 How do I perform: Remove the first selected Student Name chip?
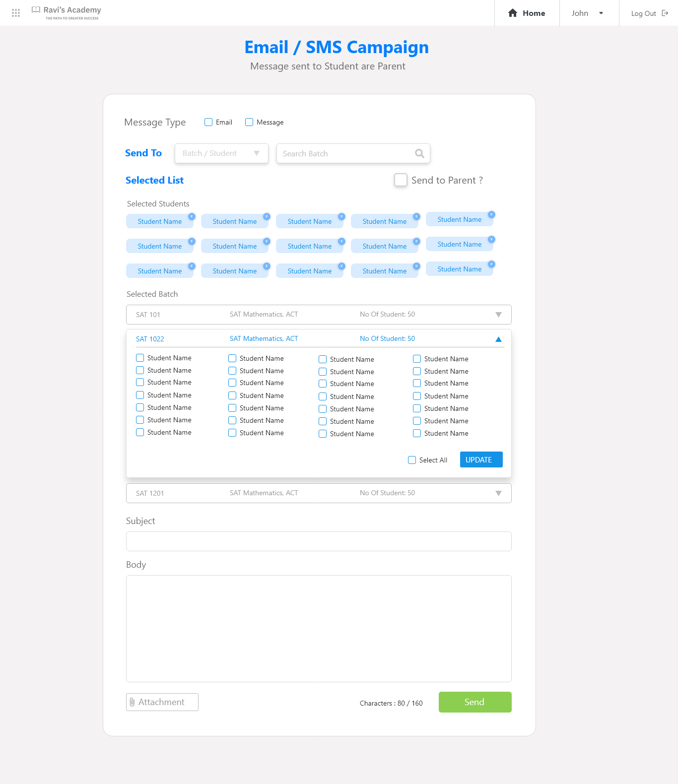click(192, 216)
